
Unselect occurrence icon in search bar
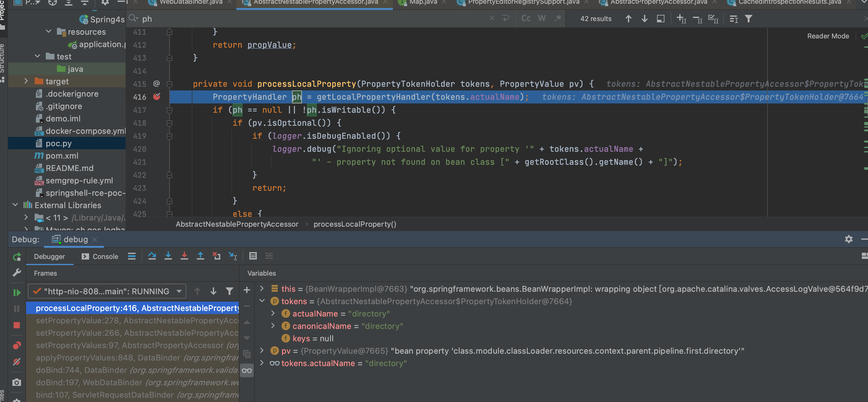tap(698, 20)
